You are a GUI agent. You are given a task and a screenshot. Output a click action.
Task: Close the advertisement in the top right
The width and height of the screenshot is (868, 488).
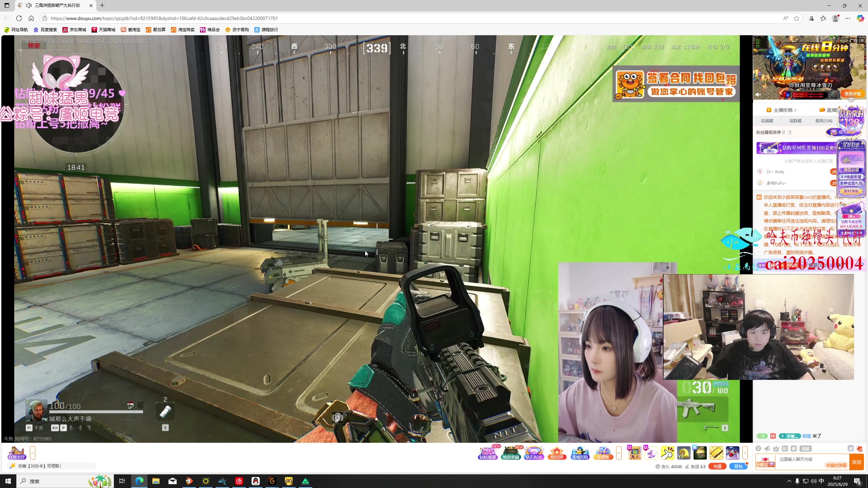(x=862, y=40)
